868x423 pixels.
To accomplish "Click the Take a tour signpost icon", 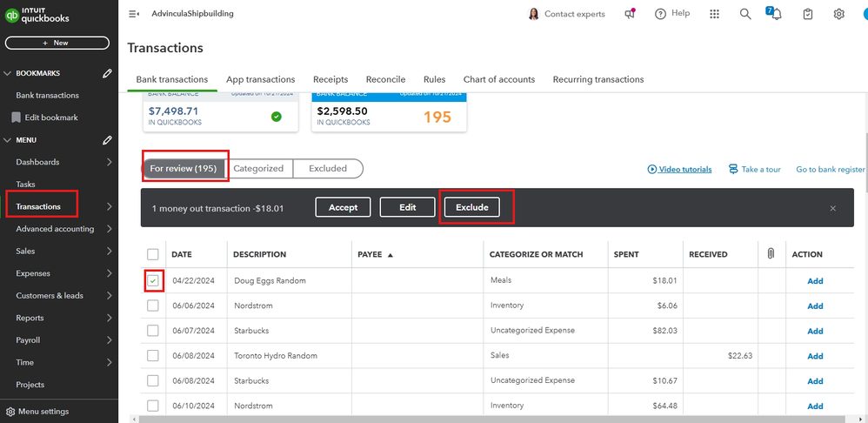I will [x=733, y=169].
